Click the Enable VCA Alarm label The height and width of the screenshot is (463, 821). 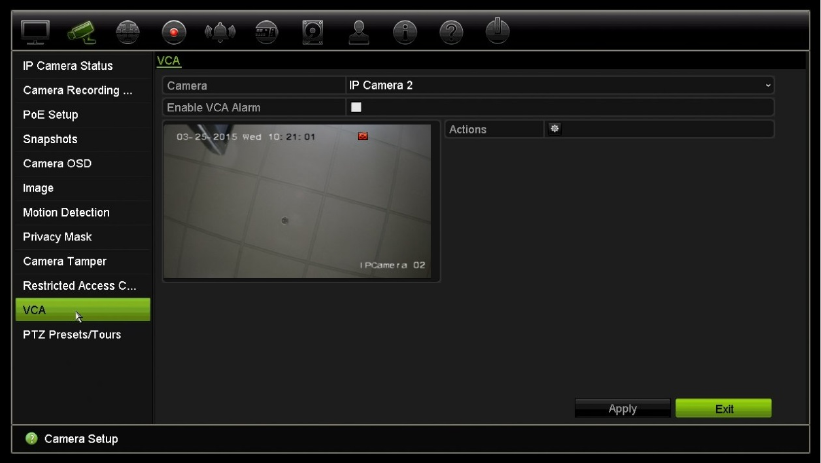[x=214, y=107]
